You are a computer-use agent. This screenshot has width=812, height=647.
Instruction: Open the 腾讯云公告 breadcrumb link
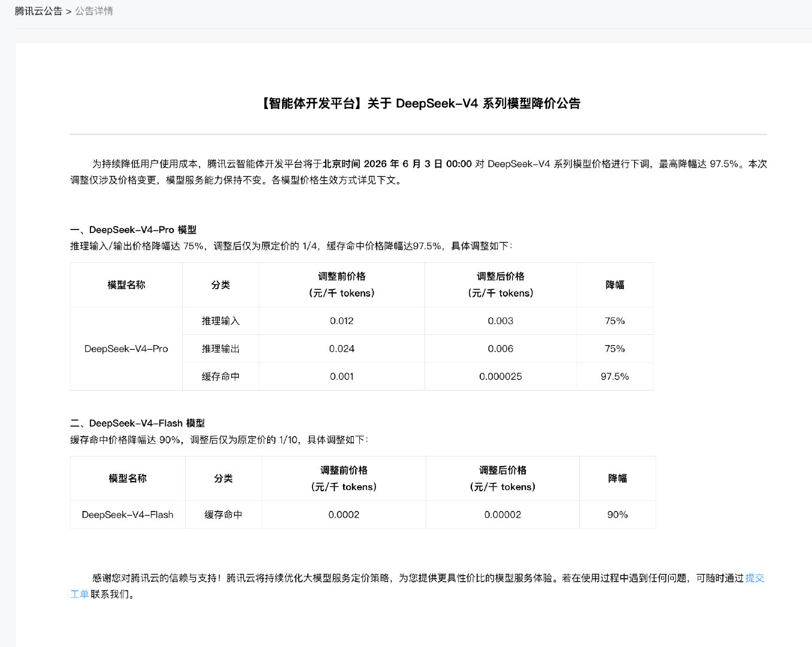[39, 11]
